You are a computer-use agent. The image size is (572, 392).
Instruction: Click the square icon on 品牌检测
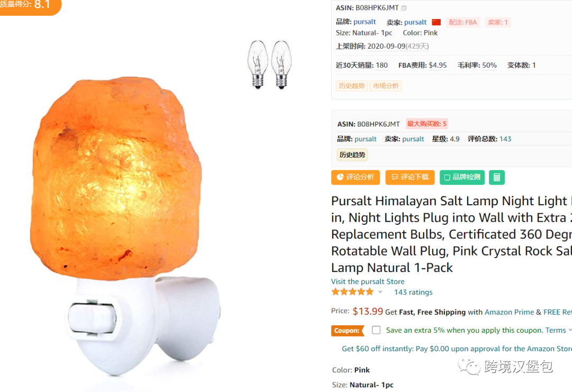pyautogui.click(x=447, y=177)
